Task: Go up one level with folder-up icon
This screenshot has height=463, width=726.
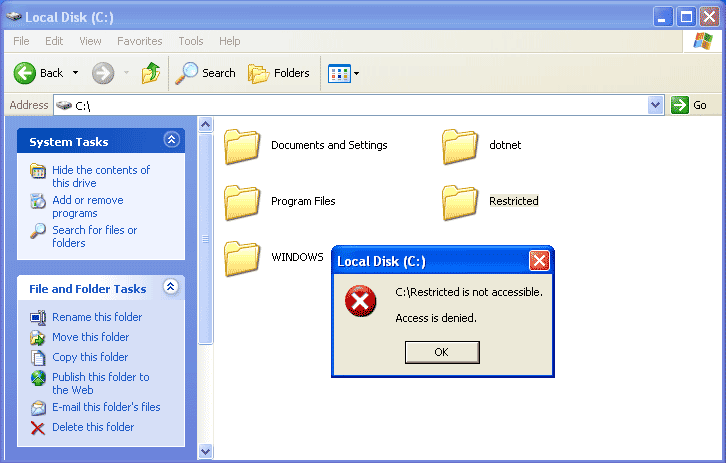Action: pyautogui.click(x=151, y=73)
